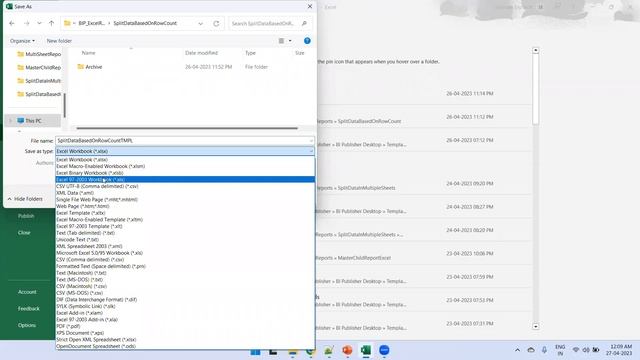The image size is (640, 360).
Task: Expand the address bar history dropdown
Action: pyautogui.click(x=200, y=24)
